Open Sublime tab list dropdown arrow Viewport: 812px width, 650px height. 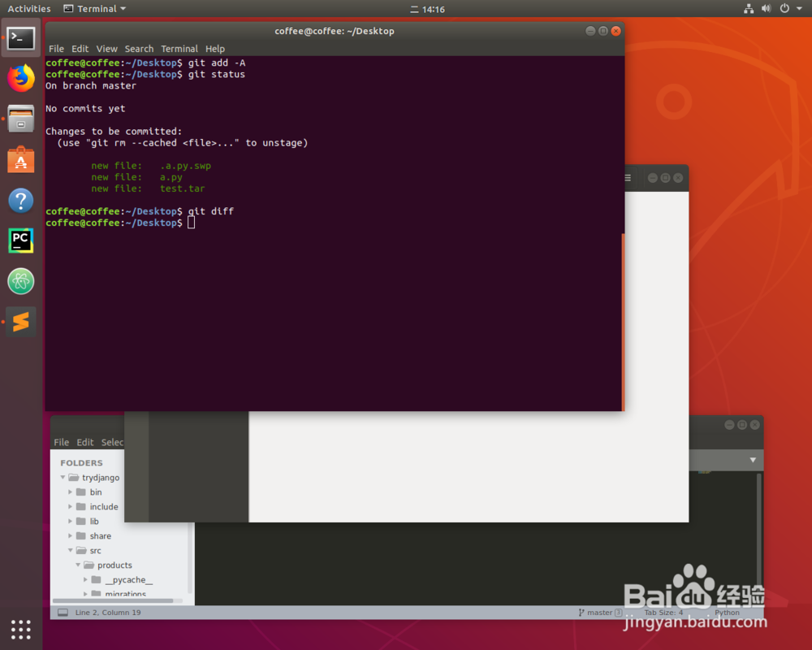(x=753, y=460)
